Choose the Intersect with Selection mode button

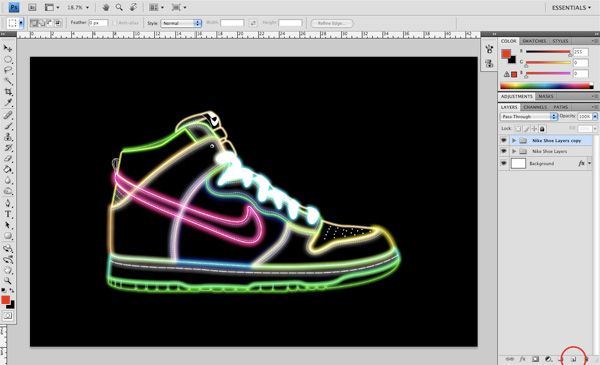(x=58, y=23)
